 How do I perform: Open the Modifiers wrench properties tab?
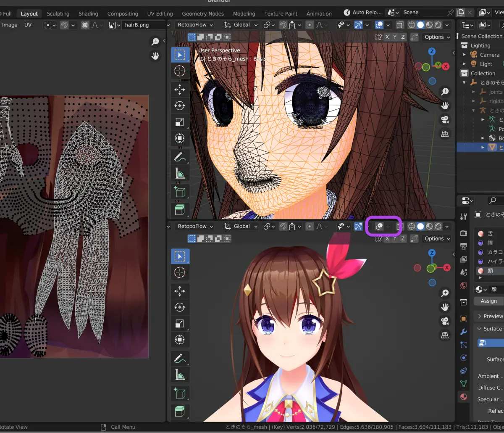click(464, 332)
